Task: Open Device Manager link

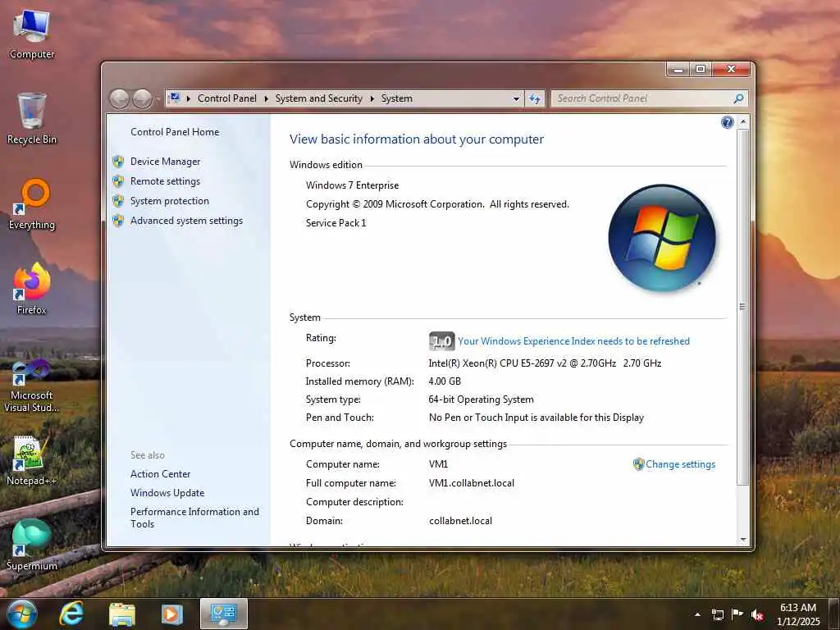Action: click(165, 162)
